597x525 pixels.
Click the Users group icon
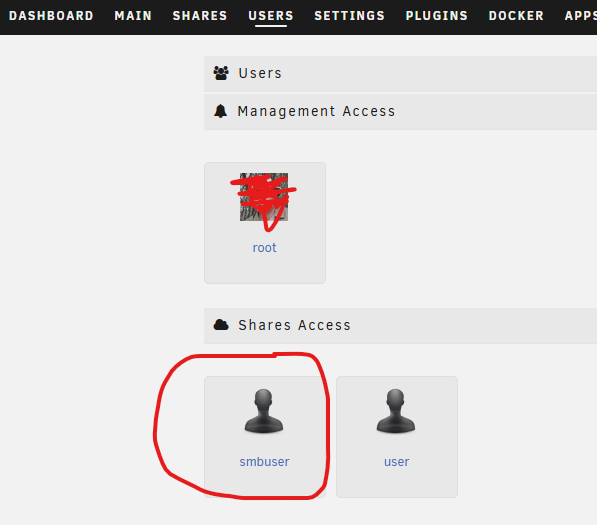tap(221, 73)
